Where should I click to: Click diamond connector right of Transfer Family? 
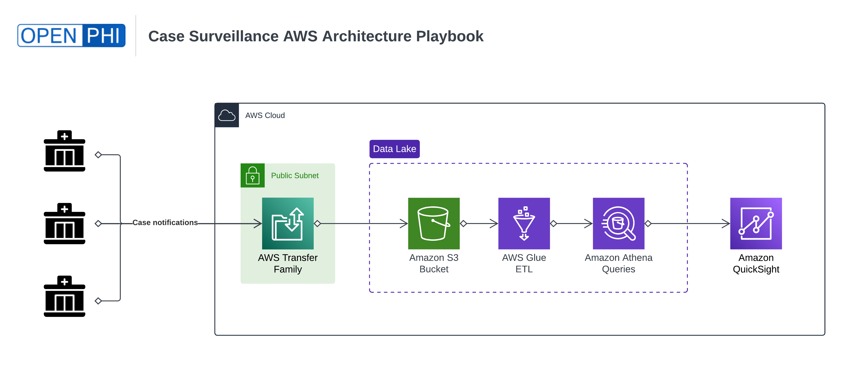point(317,224)
